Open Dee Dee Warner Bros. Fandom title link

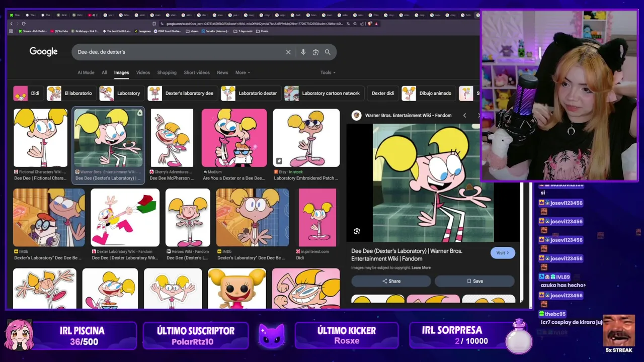tap(407, 254)
